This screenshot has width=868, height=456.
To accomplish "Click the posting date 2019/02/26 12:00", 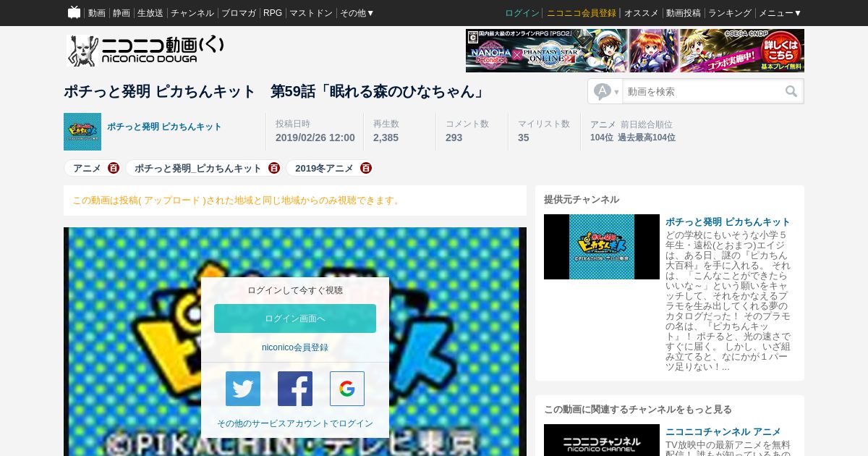I will [x=315, y=138].
